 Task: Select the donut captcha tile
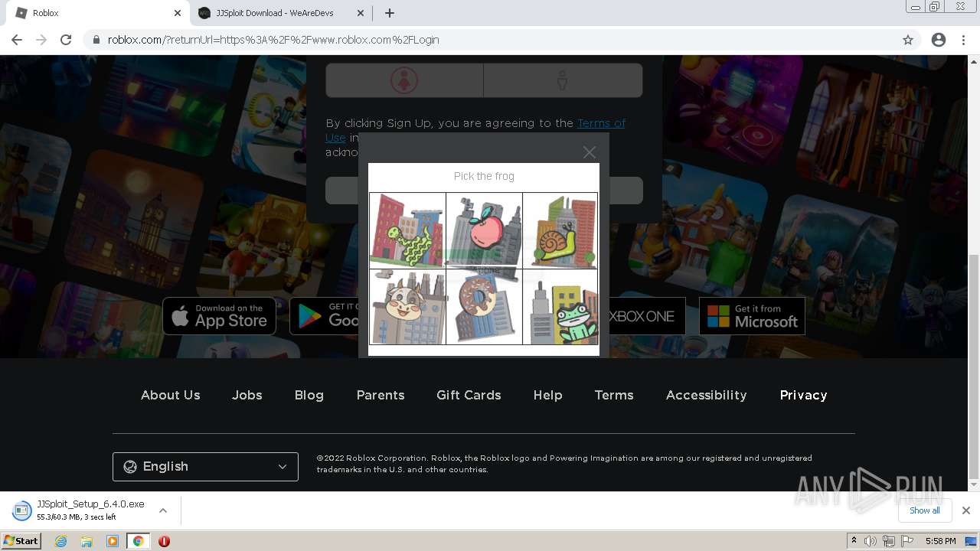coord(484,307)
